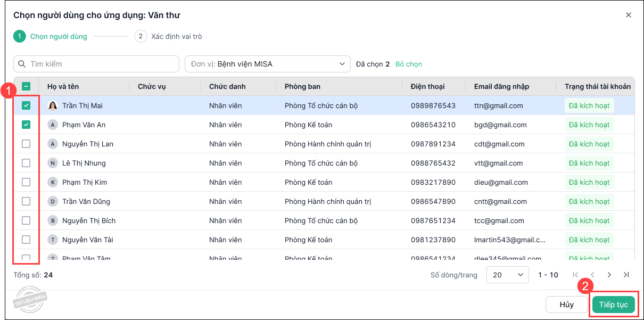Click Trần Thị Mai's avatar photo
This screenshot has width=644, height=320.
click(x=53, y=105)
